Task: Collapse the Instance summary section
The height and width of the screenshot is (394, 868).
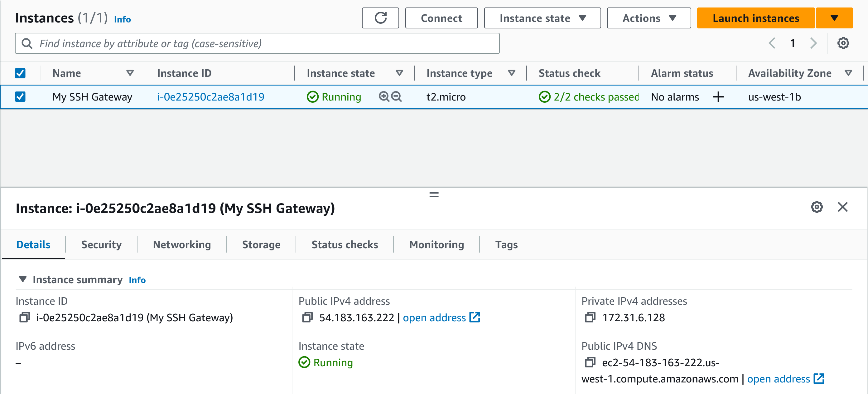Action: [x=23, y=279]
